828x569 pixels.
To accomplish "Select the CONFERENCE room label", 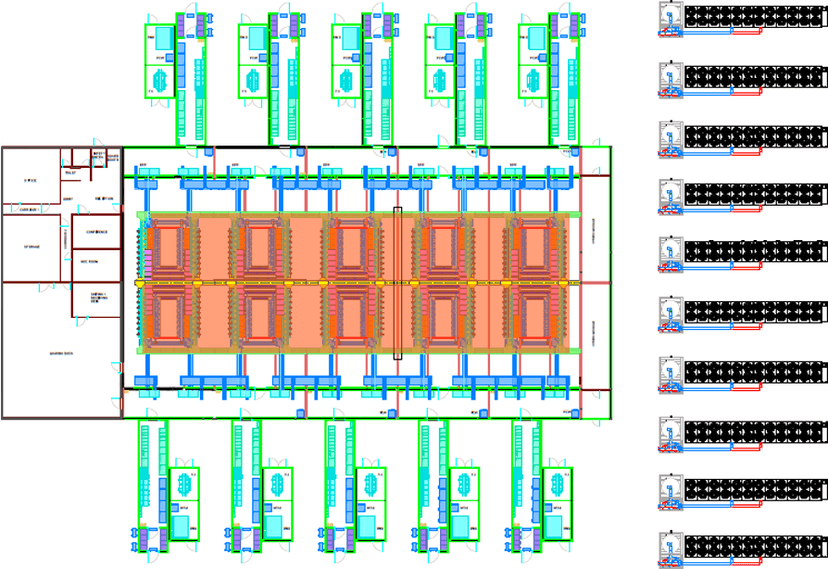I will click(x=97, y=232).
